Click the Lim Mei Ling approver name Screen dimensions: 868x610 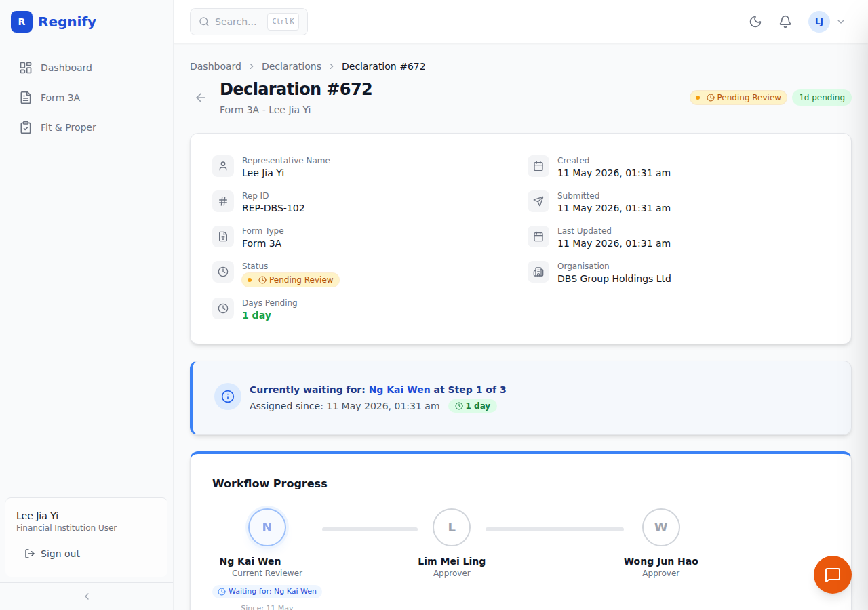tap(452, 561)
